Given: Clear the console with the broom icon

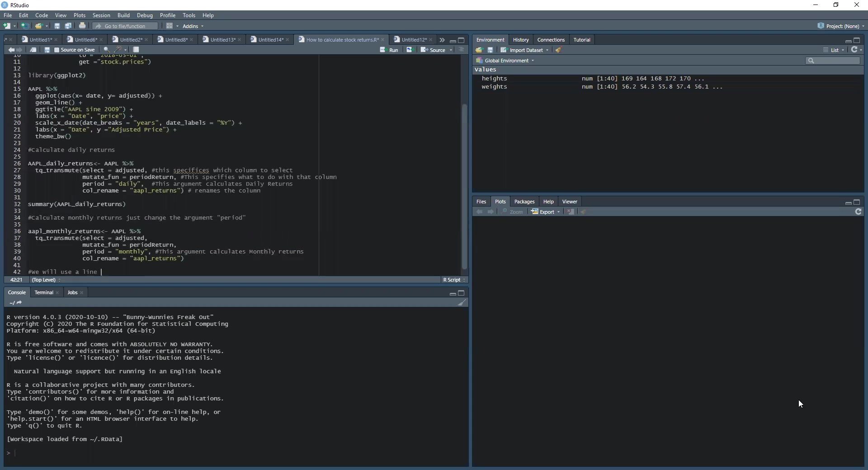Looking at the screenshot, I should click(x=462, y=303).
